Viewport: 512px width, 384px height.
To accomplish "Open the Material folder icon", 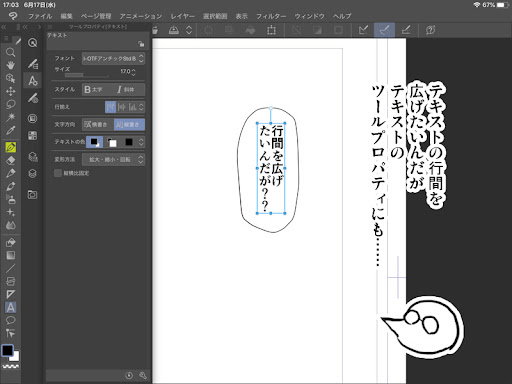I will pyautogui.click(x=32, y=195).
